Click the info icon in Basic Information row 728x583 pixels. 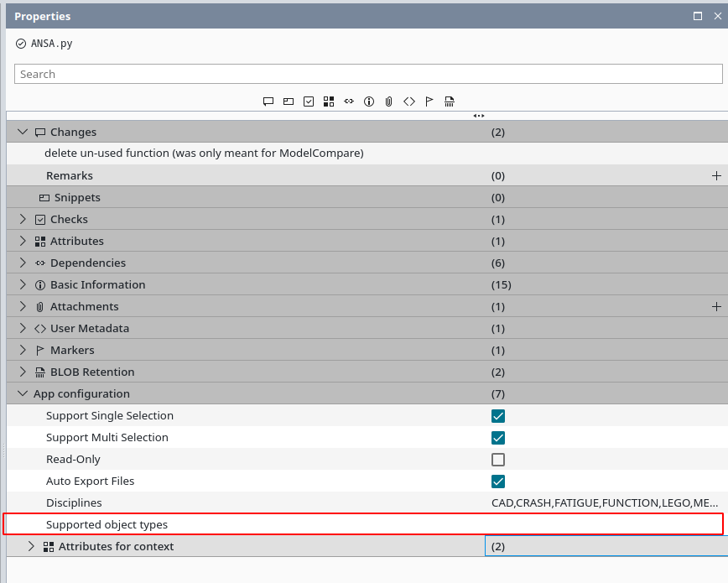point(40,285)
